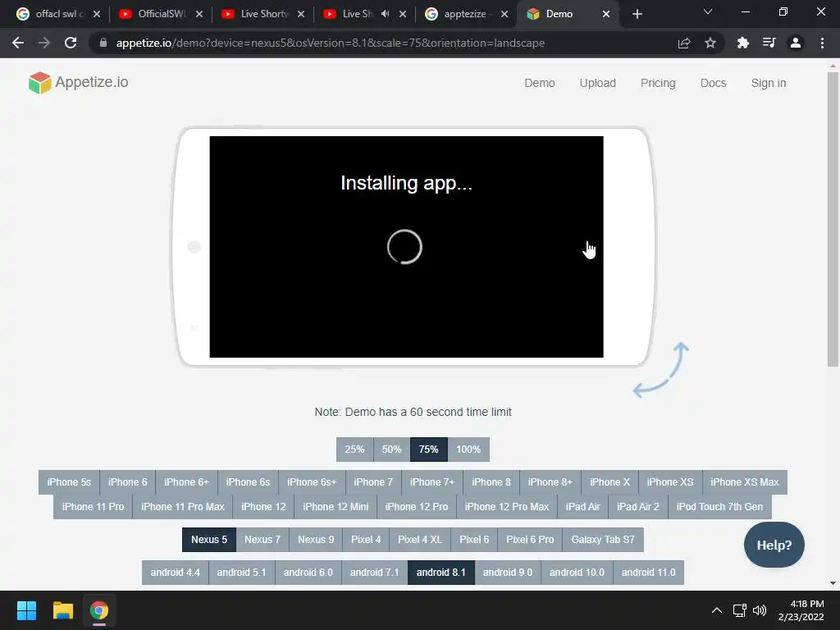840x630 pixels.
Task: View site info via padlock icon
Action: [x=103, y=43]
